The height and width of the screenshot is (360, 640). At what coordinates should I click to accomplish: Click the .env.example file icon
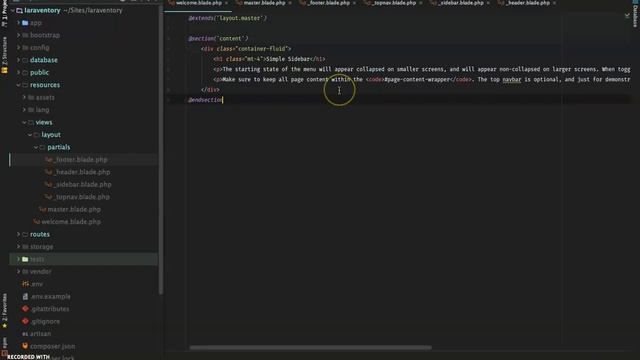pyautogui.click(x=25, y=296)
